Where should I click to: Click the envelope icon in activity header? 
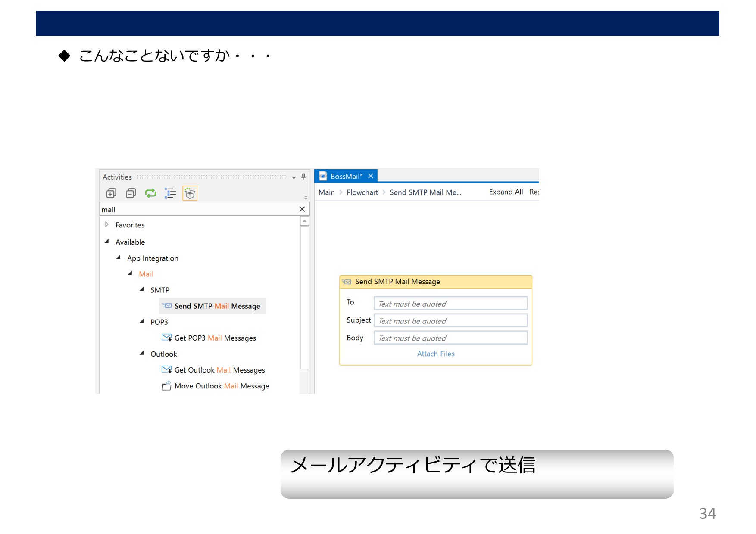347,282
